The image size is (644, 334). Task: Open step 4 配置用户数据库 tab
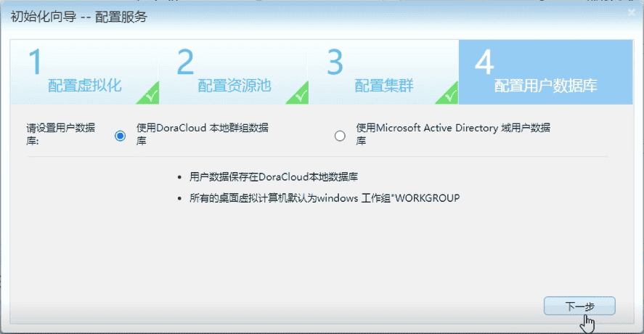[545, 72]
